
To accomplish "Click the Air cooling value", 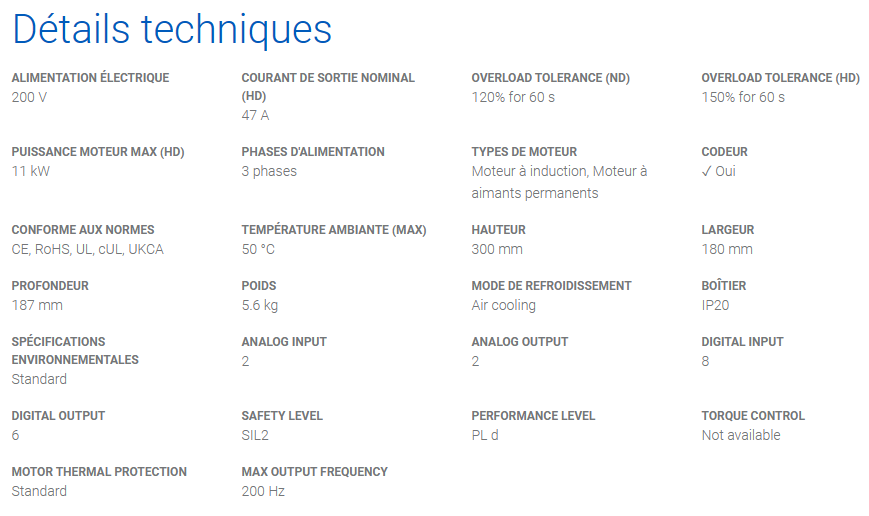I will (504, 305).
